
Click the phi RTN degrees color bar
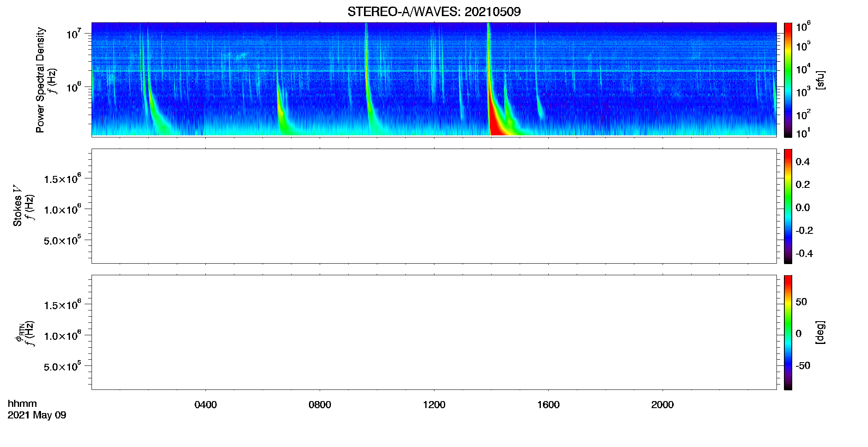788,332
